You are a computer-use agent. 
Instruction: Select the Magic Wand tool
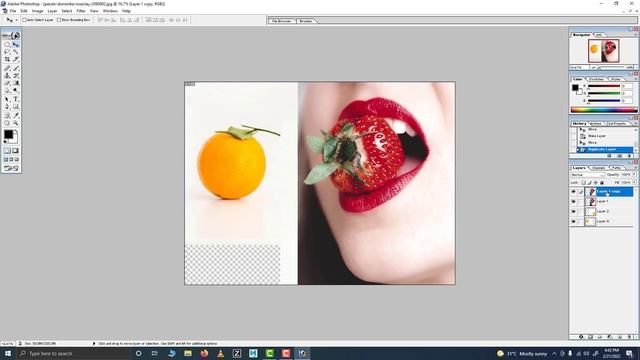[x=16, y=52]
